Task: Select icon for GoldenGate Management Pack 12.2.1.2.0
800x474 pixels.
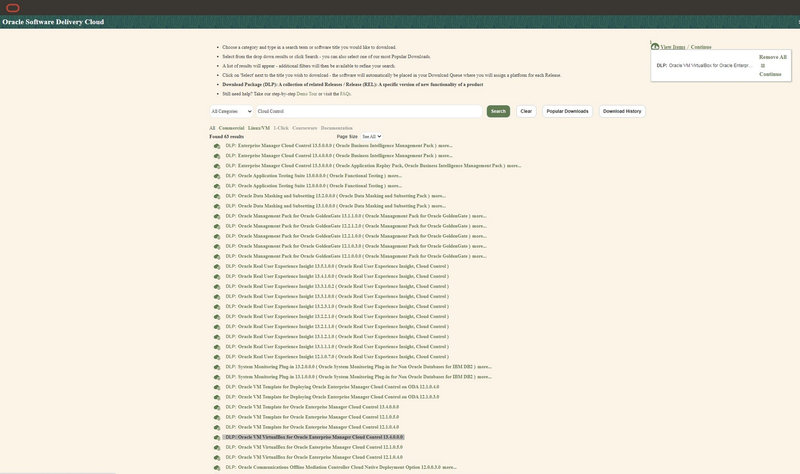Action: pyautogui.click(x=217, y=227)
